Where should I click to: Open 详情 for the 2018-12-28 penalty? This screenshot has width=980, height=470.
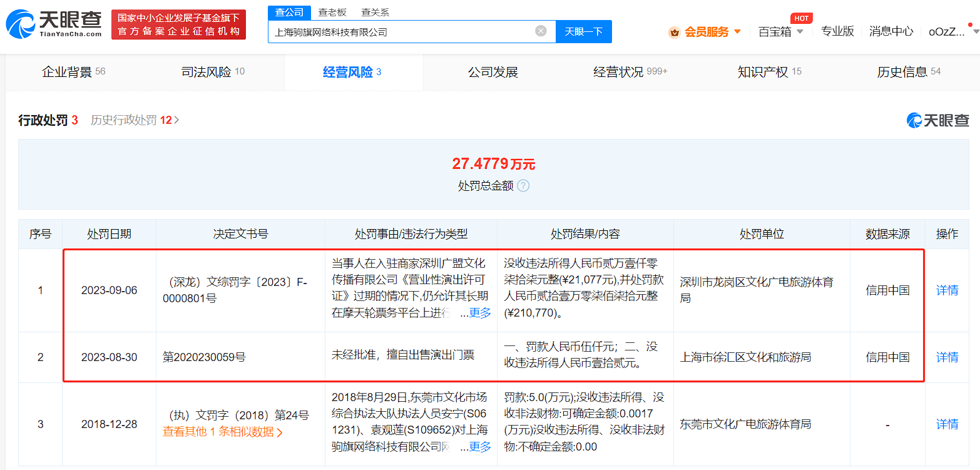(x=947, y=424)
